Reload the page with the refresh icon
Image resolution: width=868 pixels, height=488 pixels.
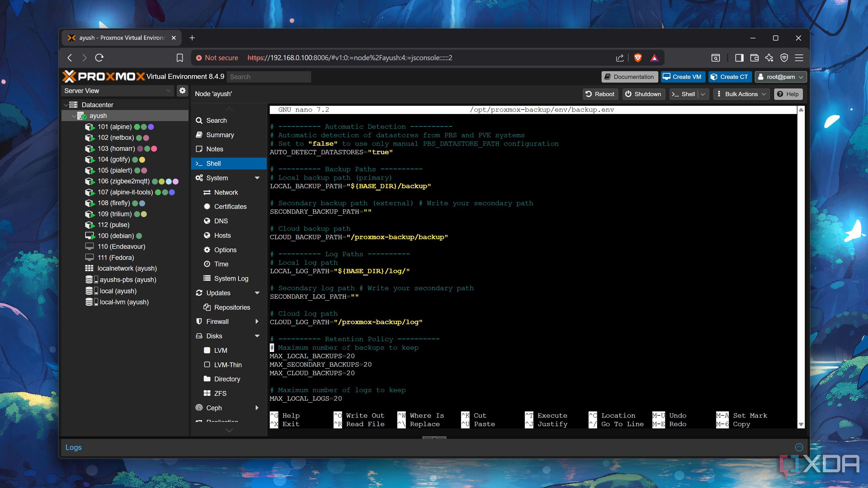99,58
